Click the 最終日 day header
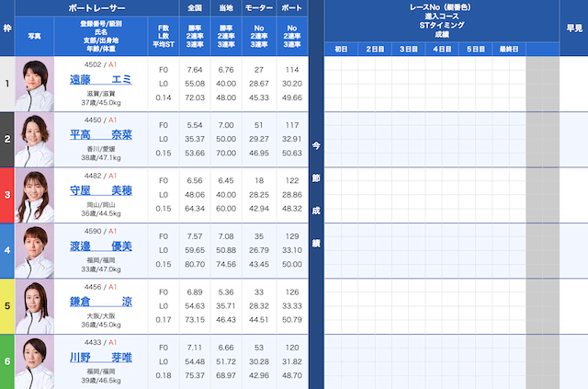Image resolution: width=588 pixels, height=389 pixels. (509, 49)
